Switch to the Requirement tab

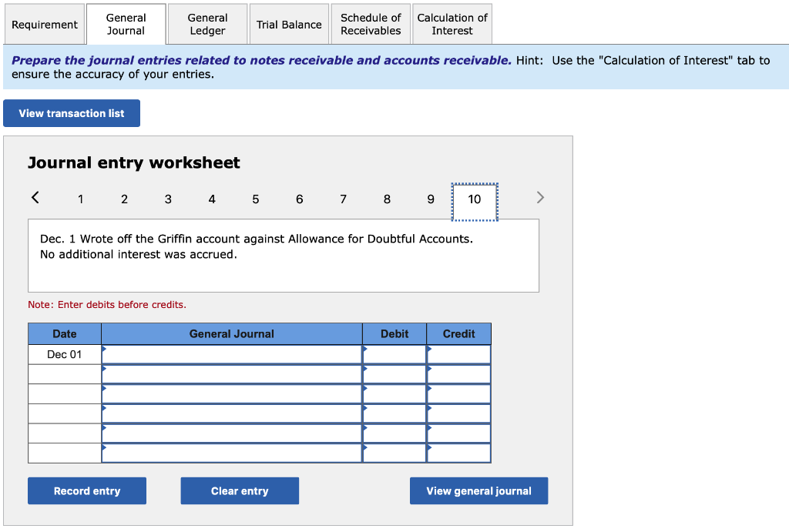click(44, 24)
